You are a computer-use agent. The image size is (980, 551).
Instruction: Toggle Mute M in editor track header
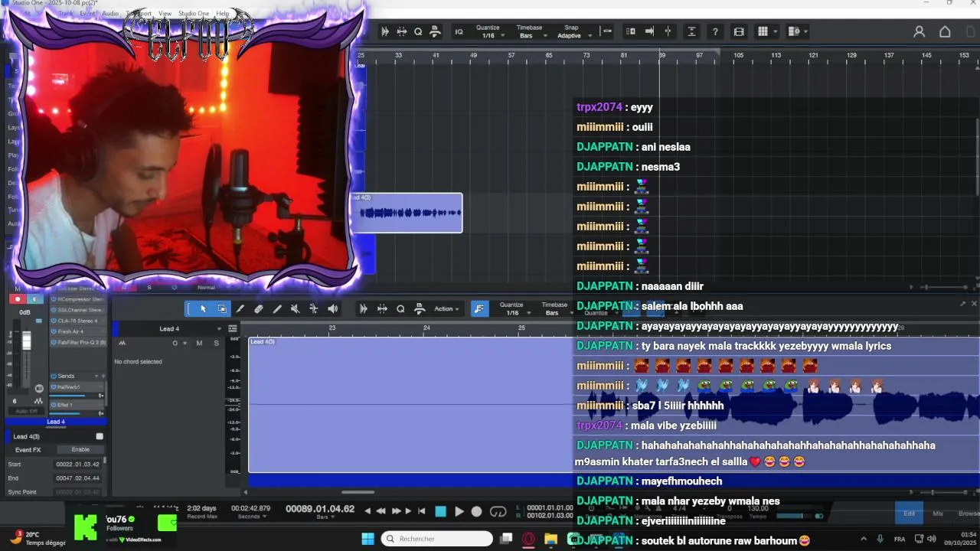click(200, 343)
